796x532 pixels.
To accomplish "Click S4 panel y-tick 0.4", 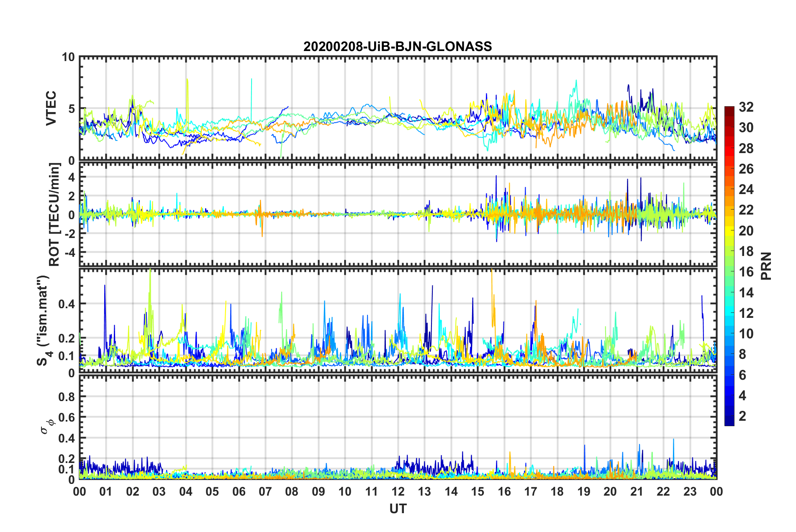I will pos(67,304).
